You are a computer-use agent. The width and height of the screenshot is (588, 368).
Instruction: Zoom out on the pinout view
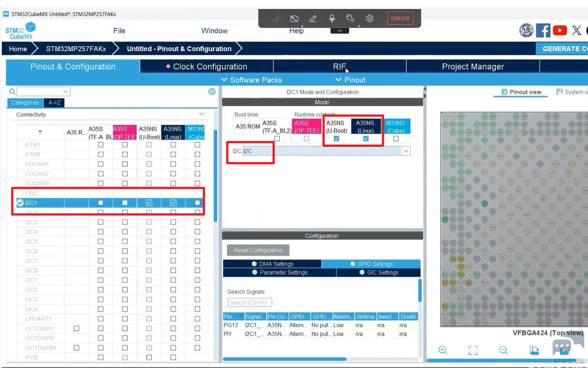503,350
